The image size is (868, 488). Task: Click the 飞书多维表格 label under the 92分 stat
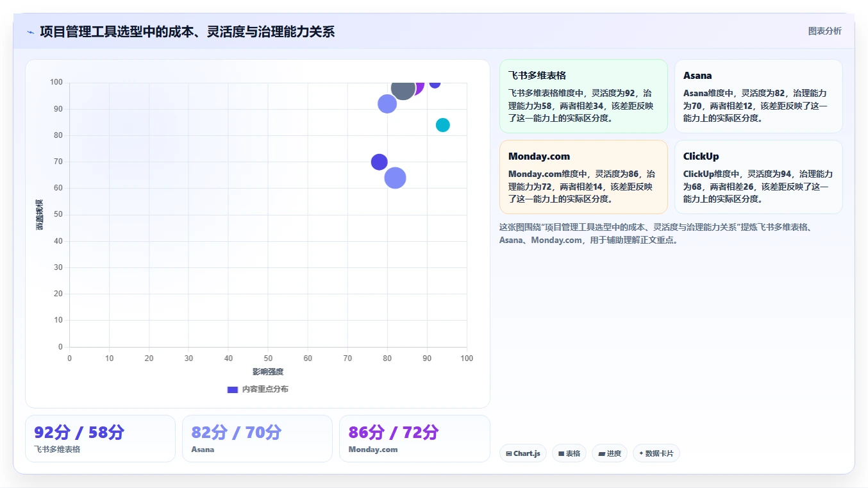(57, 450)
